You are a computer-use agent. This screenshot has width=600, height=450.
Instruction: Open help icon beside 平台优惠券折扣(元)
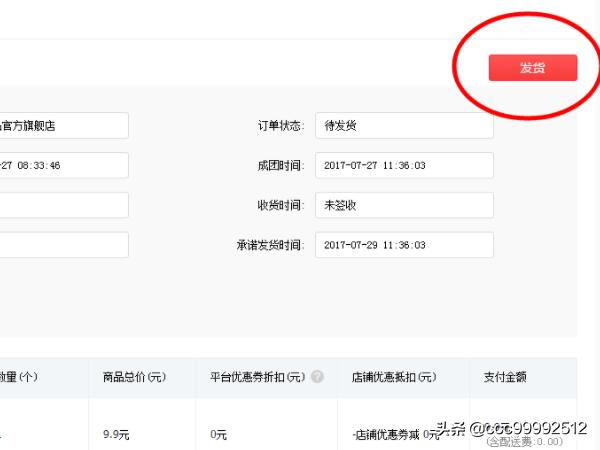pyautogui.click(x=317, y=377)
